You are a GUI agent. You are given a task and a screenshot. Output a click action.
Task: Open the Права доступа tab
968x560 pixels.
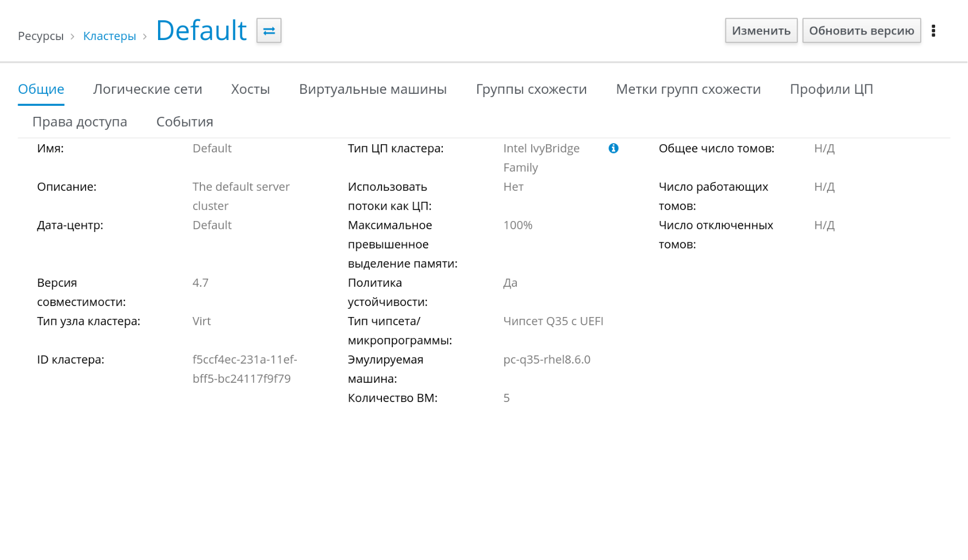tap(80, 122)
